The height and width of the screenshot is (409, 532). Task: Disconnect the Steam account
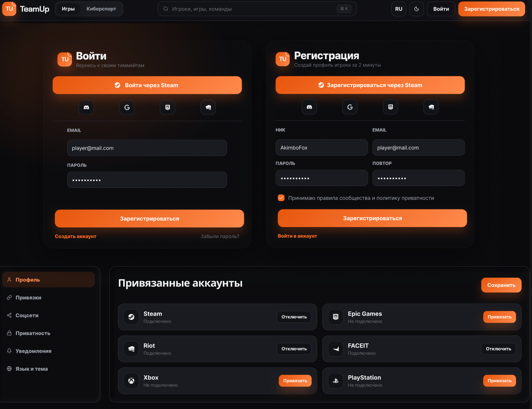[294, 317]
